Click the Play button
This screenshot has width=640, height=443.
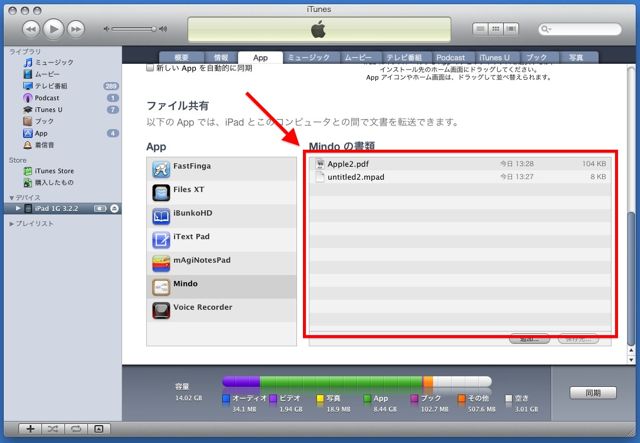(x=53, y=29)
